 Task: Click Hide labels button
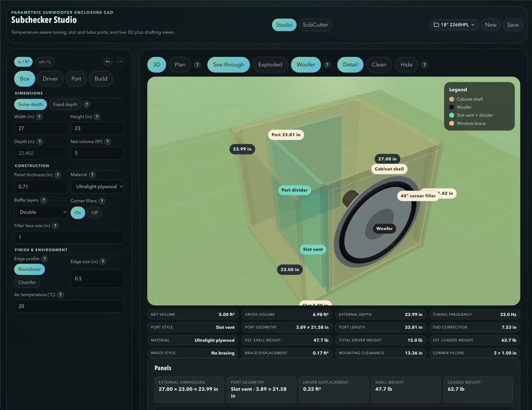click(x=407, y=65)
